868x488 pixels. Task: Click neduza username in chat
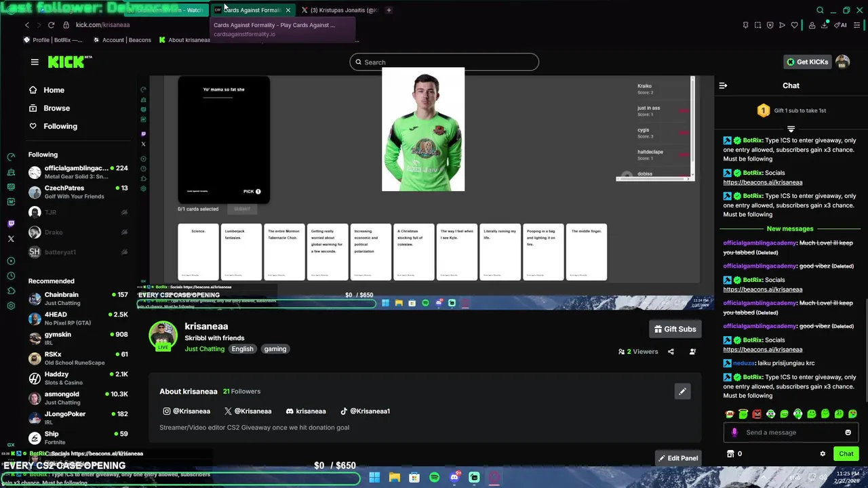[x=743, y=363]
